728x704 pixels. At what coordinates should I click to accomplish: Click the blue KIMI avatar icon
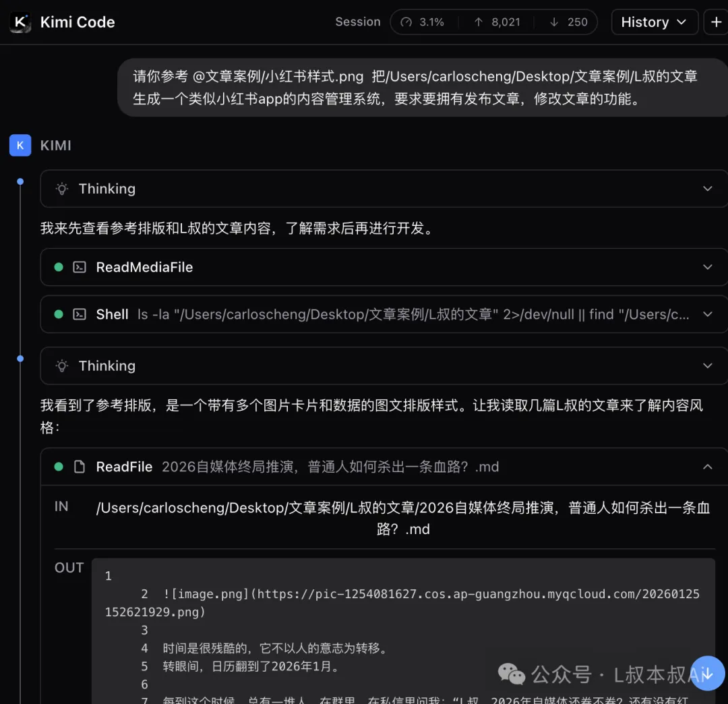(20, 146)
